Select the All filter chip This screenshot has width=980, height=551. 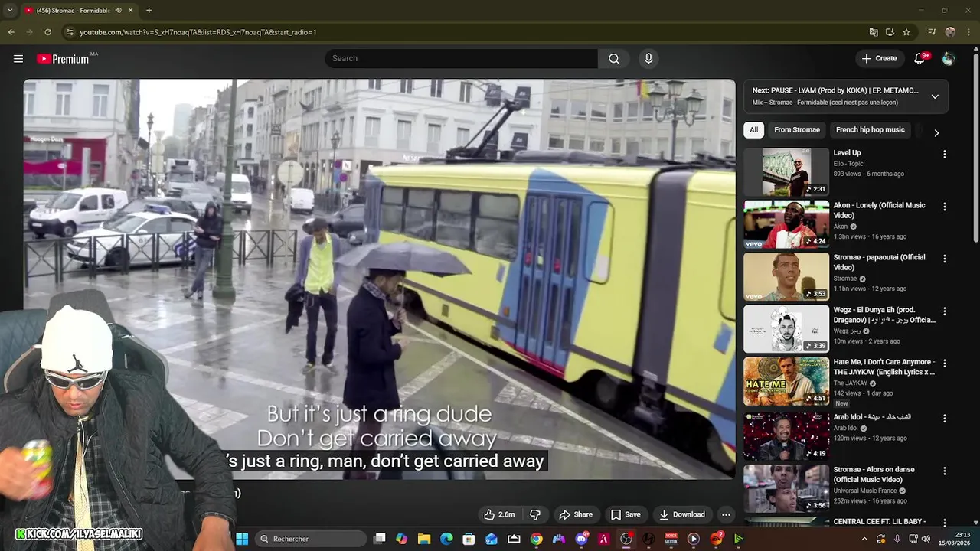(x=753, y=130)
